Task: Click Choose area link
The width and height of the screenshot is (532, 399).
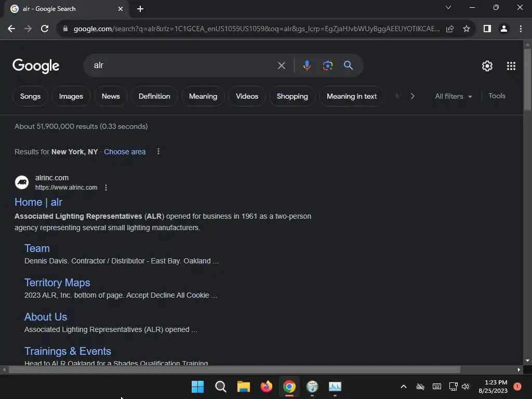Action: [125, 152]
